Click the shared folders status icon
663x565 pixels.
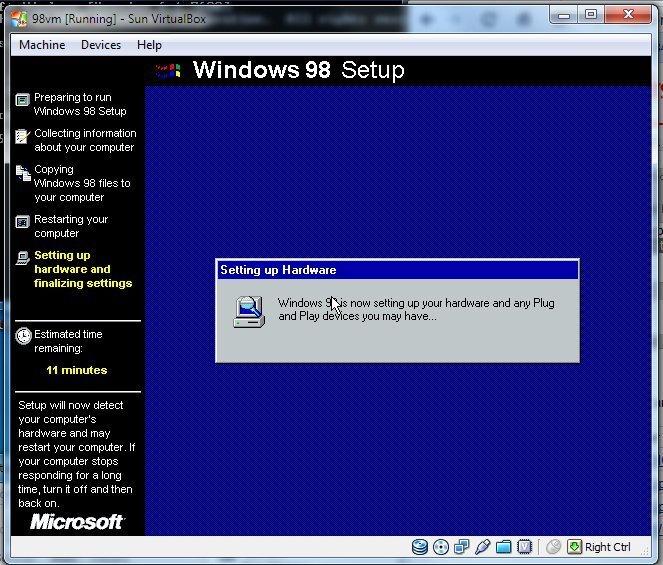[503, 547]
